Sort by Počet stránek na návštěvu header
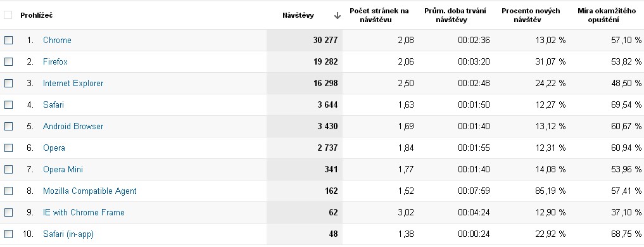Viewport: 644px width, 247px height. click(379, 15)
